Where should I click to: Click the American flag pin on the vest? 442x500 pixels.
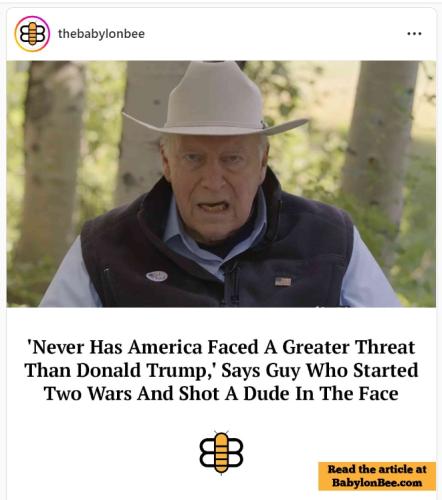tap(283, 282)
